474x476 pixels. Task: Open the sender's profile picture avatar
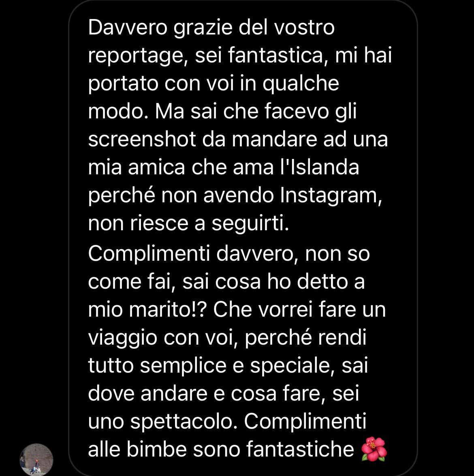coord(36,460)
